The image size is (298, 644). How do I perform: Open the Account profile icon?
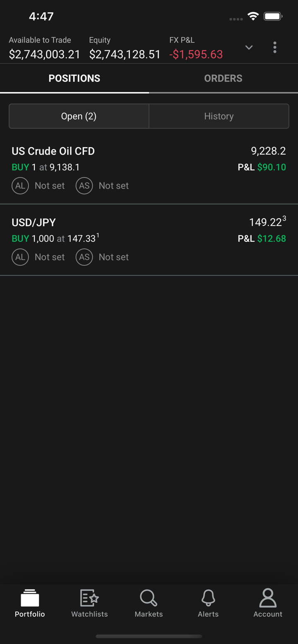(268, 599)
